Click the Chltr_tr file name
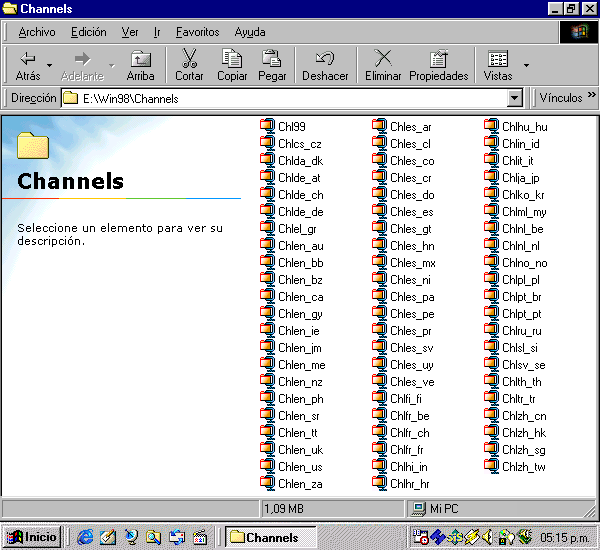 518,399
